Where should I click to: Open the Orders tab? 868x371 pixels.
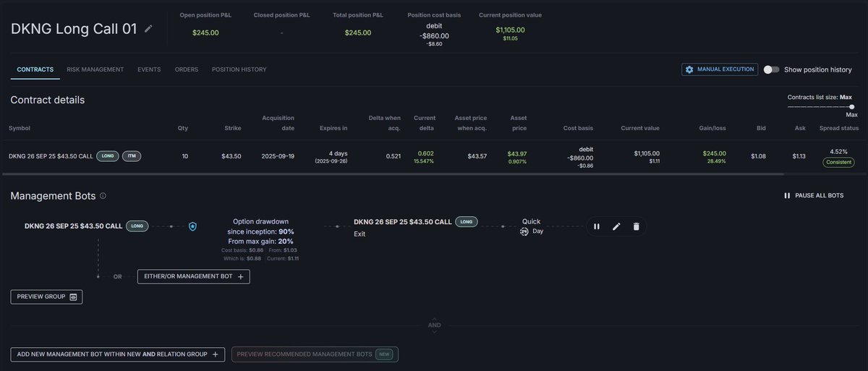pos(187,69)
